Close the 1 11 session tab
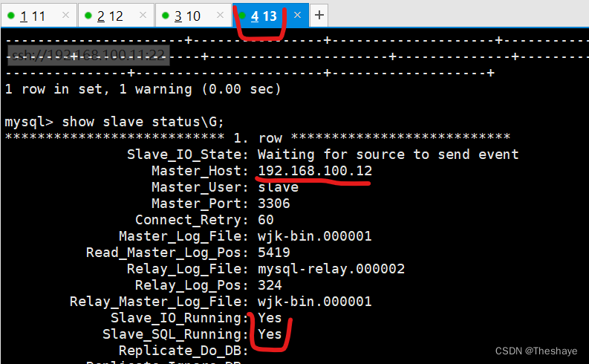 66,15
